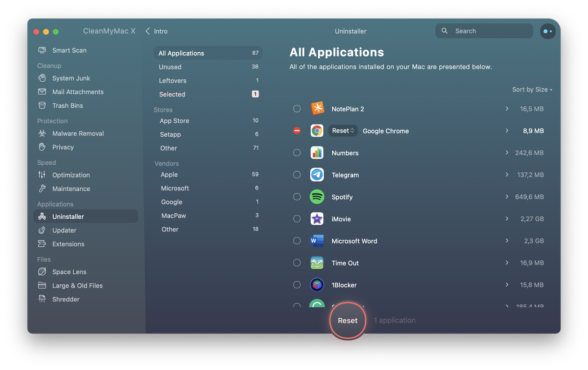Select the Numbers checkbox
This screenshot has width=588, height=370.
(x=297, y=153)
